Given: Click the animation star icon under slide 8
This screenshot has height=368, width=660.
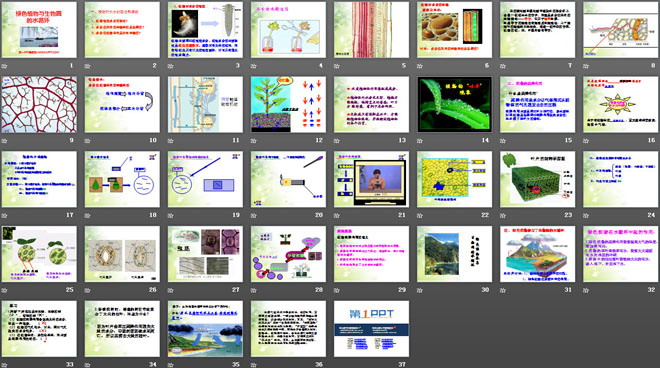Looking at the screenshot, I should click(x=586, y=66).
